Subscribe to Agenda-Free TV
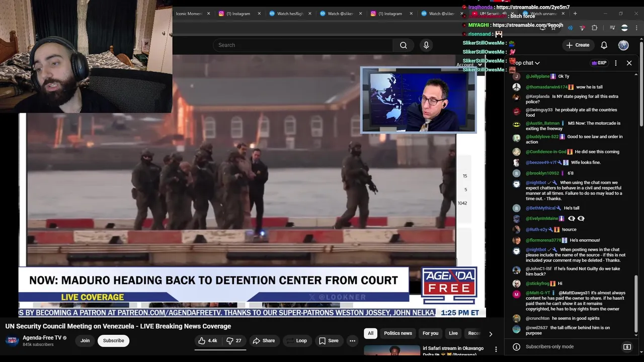 point(113,341)
